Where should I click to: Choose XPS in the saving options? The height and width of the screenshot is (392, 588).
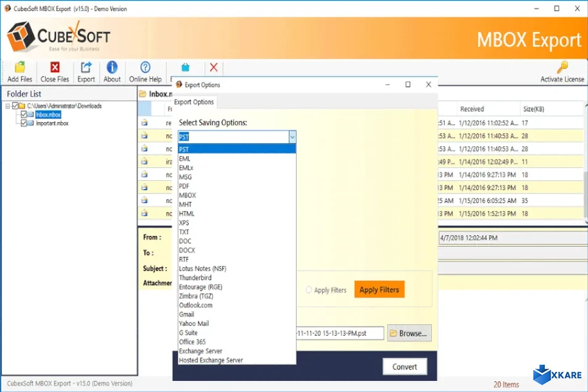237,223
